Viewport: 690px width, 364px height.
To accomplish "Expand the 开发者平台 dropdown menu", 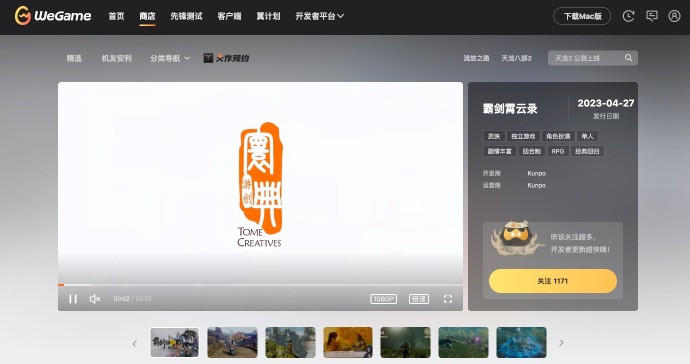I will [x=319, y=16].
